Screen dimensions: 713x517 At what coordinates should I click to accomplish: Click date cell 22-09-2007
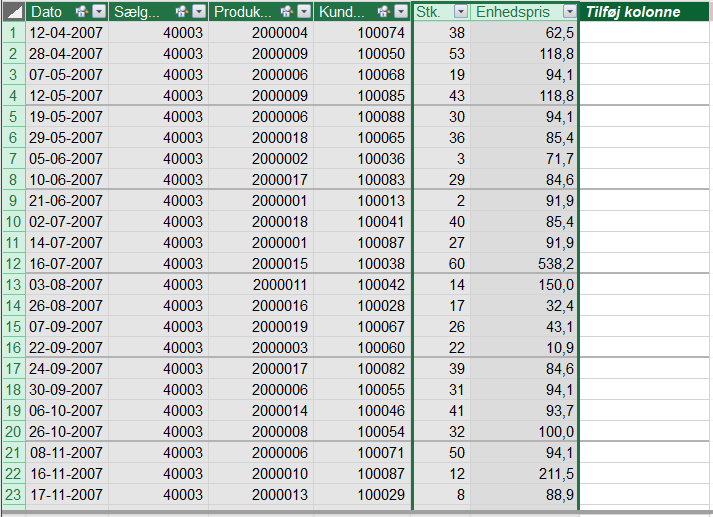tap(67, 348)
